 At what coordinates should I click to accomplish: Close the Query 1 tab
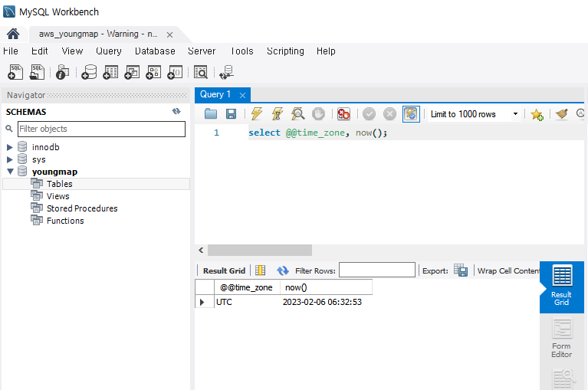(242, 95)
